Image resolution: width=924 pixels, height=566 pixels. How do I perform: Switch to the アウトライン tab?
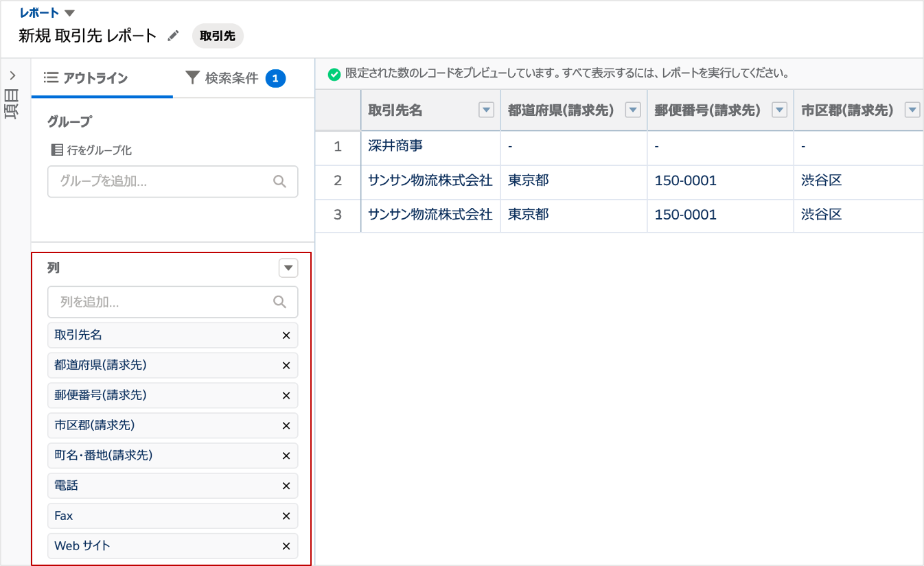86,78
